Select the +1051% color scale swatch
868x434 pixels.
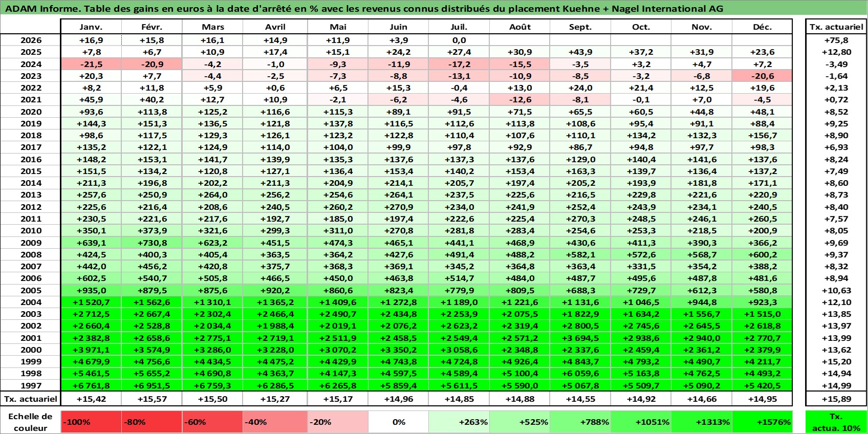(641, 422)
